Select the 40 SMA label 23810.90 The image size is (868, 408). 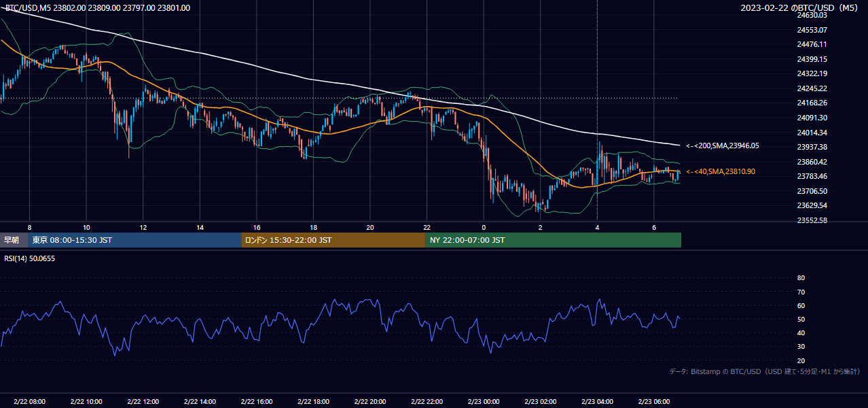tap(721, 171)
